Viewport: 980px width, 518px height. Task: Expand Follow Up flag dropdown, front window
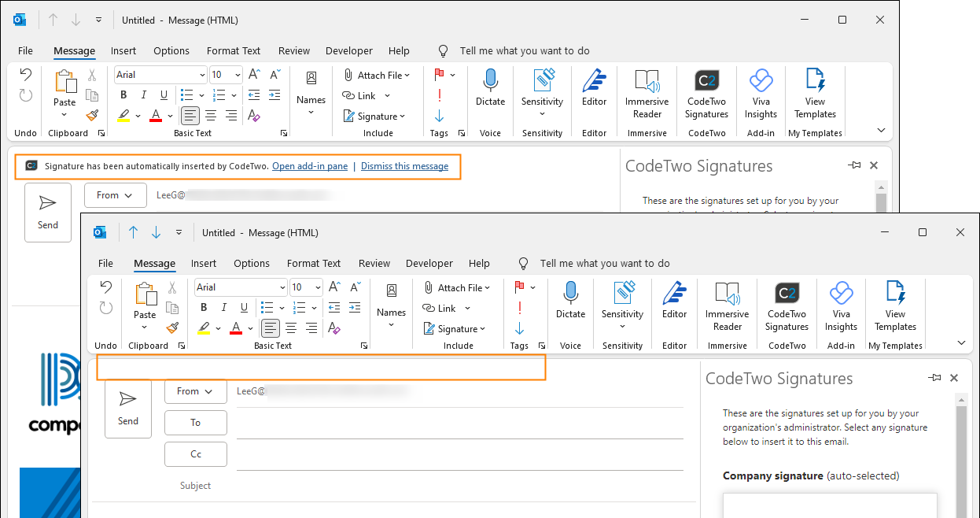tap(533, 287)
